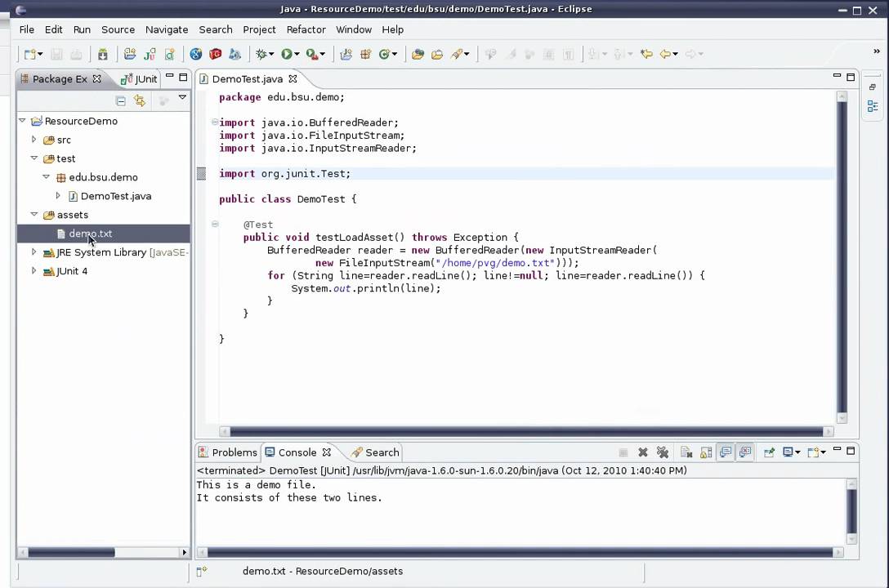Viewport: 889px width, 588px height.
Task: Click the Last Edit Location arrow icon
Action: click(646, 54)
